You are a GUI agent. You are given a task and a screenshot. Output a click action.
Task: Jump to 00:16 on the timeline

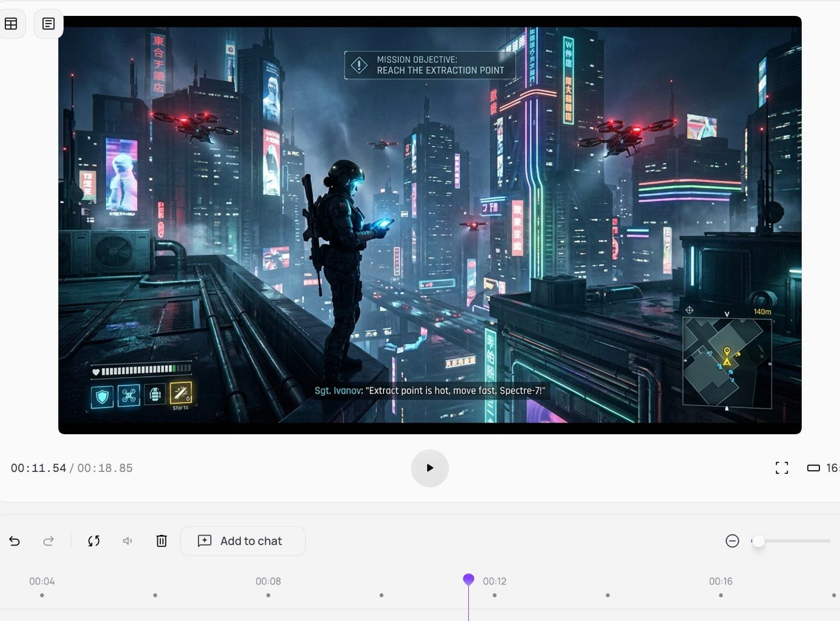(x=720, y=582)
